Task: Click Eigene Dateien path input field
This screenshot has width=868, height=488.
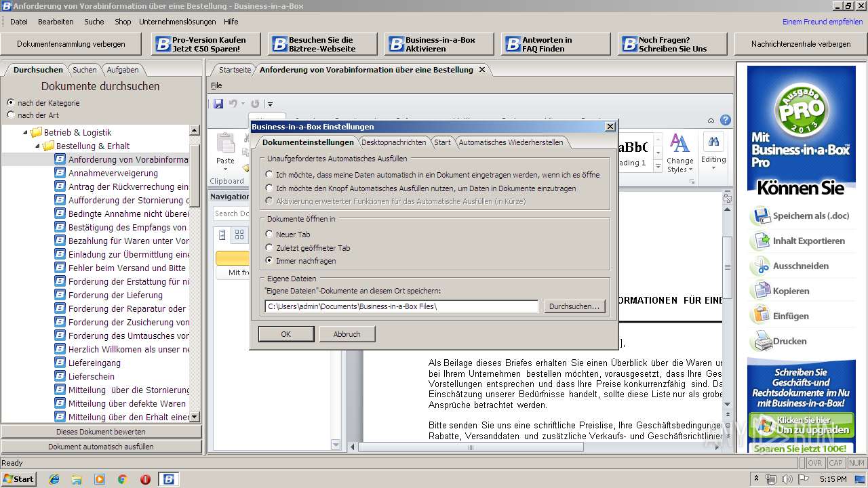Action: (401, 306)
